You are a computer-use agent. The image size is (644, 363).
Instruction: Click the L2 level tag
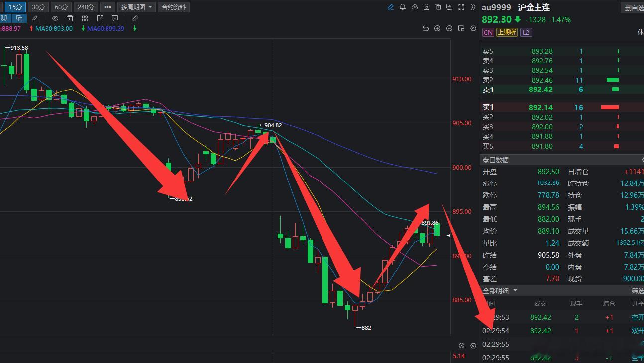[526, 32]
